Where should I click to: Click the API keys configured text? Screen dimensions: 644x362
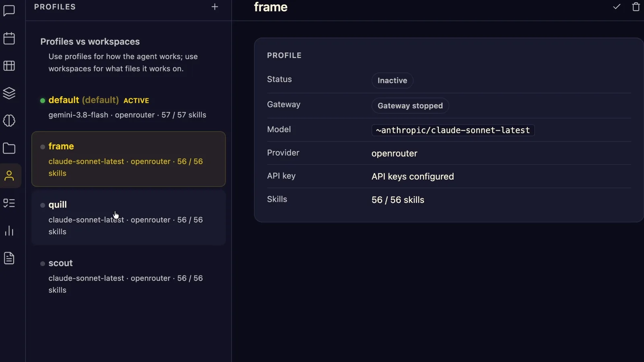413,177
